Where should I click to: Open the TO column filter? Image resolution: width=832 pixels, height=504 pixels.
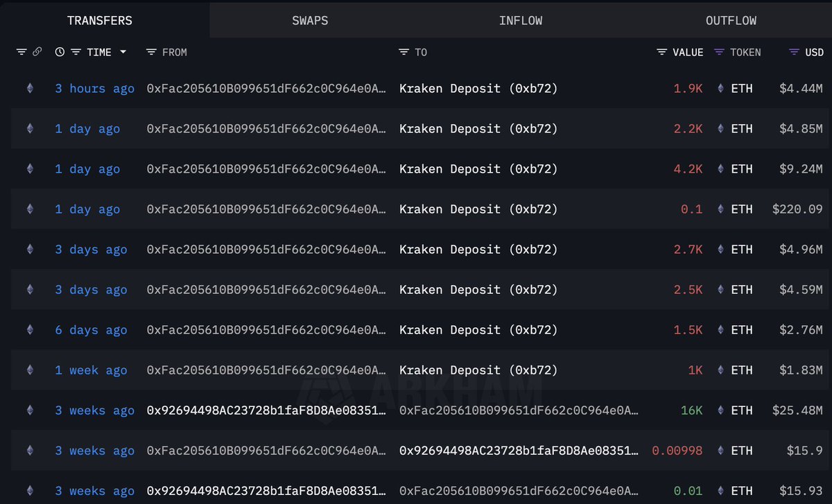coord(404,52)
